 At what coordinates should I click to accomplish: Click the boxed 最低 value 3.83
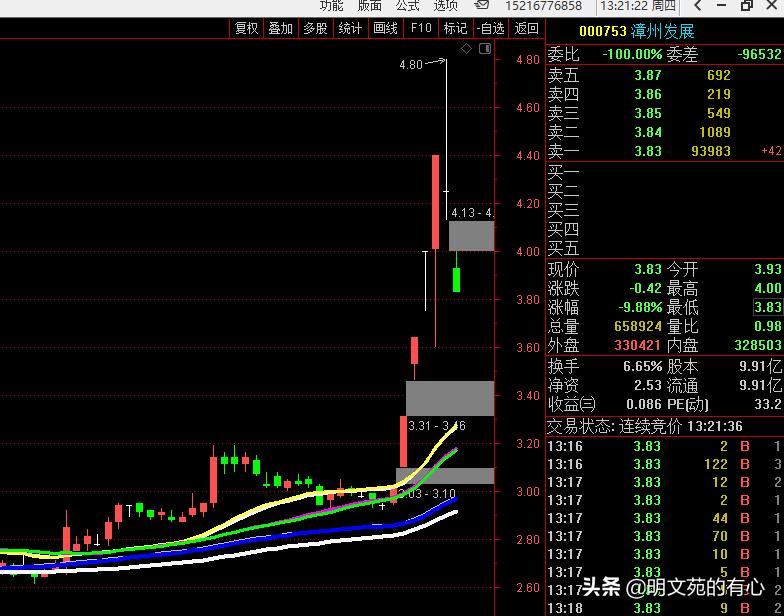tap(768, 307)
